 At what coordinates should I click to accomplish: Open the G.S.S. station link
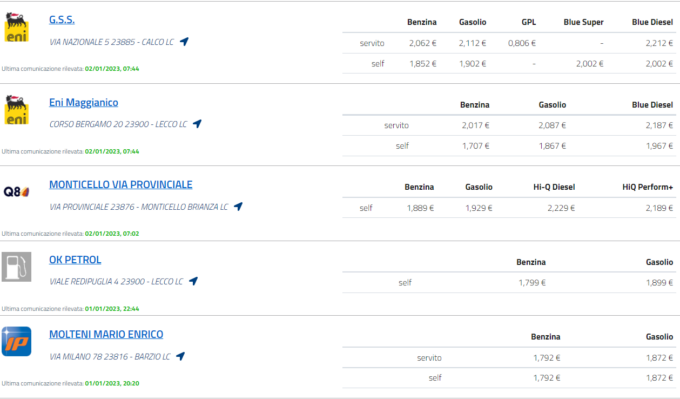tap(62, 20)
